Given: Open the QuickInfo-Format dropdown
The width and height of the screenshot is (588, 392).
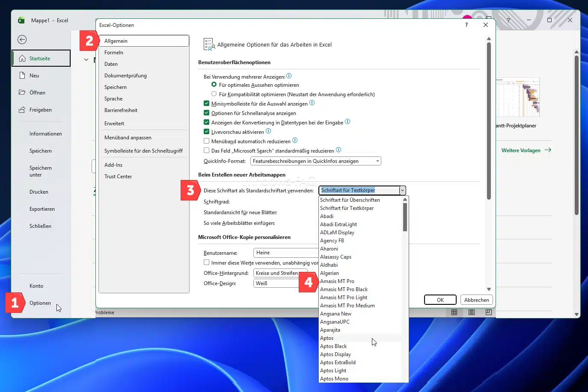Looking at the screenshot, I should pyautogui.click(x=315, y=161).
